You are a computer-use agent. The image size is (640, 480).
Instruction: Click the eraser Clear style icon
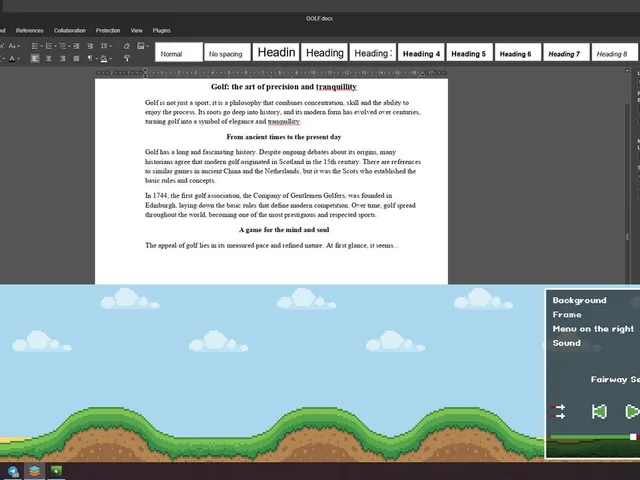point(127,46)
